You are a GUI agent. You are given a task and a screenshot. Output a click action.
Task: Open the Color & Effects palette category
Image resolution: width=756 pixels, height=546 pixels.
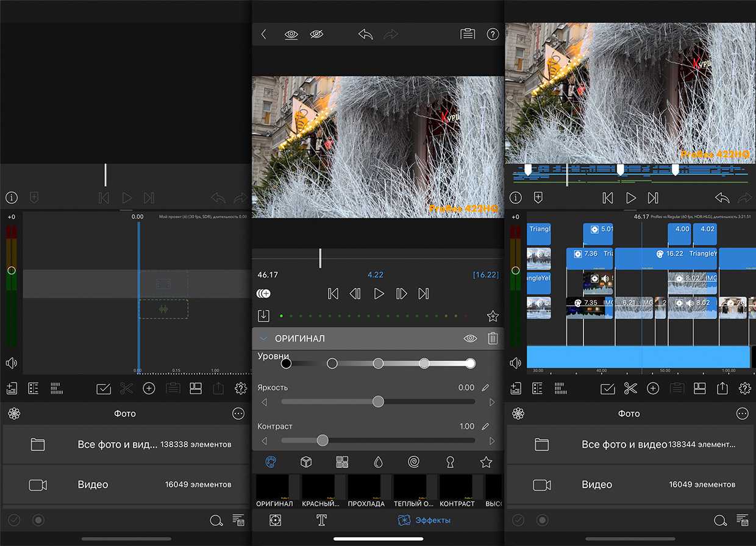point(271,462)
